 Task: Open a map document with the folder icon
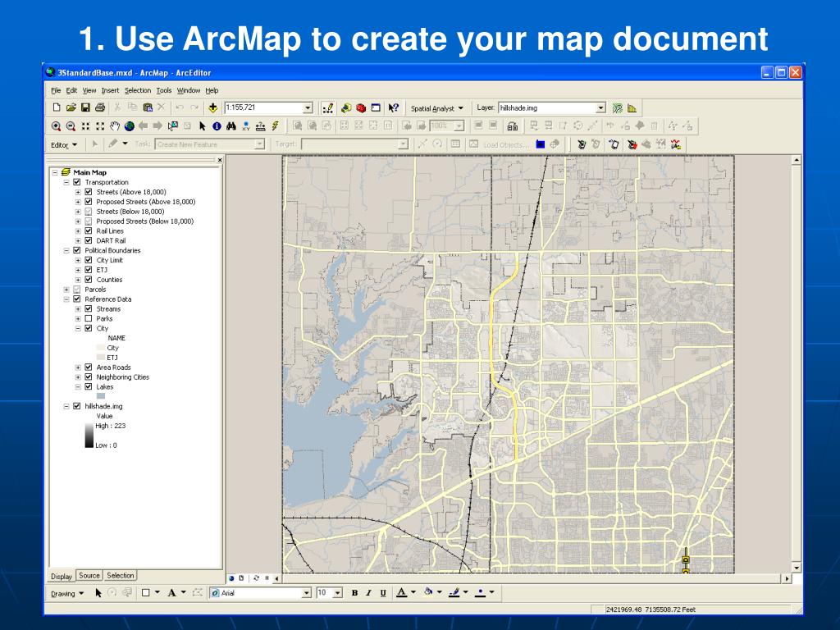pos(71,107)
